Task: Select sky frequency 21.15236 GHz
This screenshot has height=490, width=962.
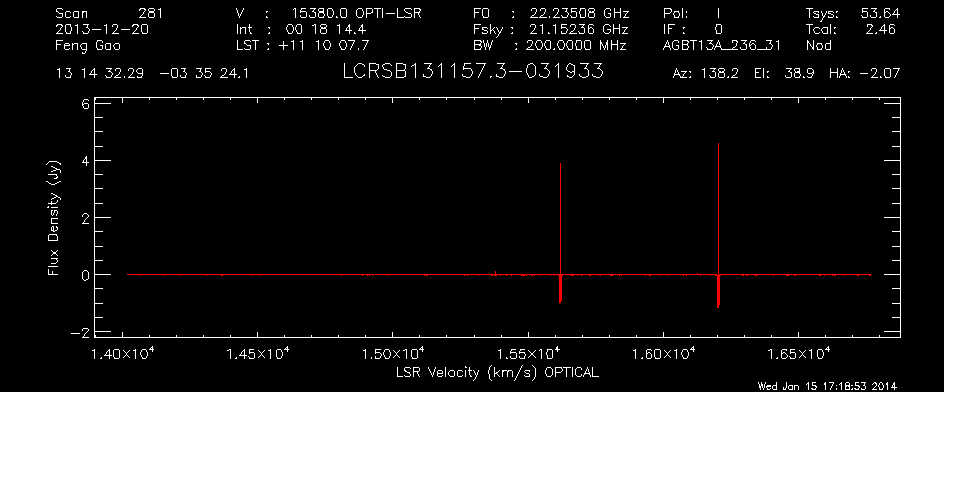Action: click(x=579, y=29)
